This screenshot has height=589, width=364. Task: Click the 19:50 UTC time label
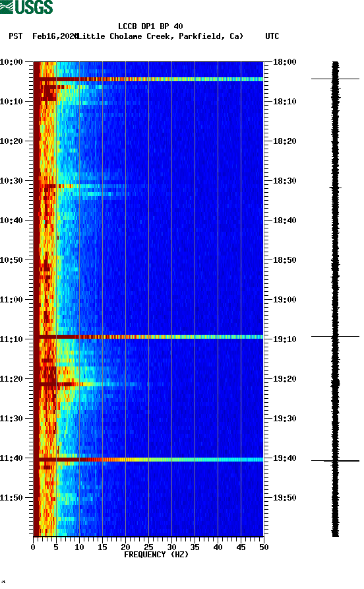point(285,498)
